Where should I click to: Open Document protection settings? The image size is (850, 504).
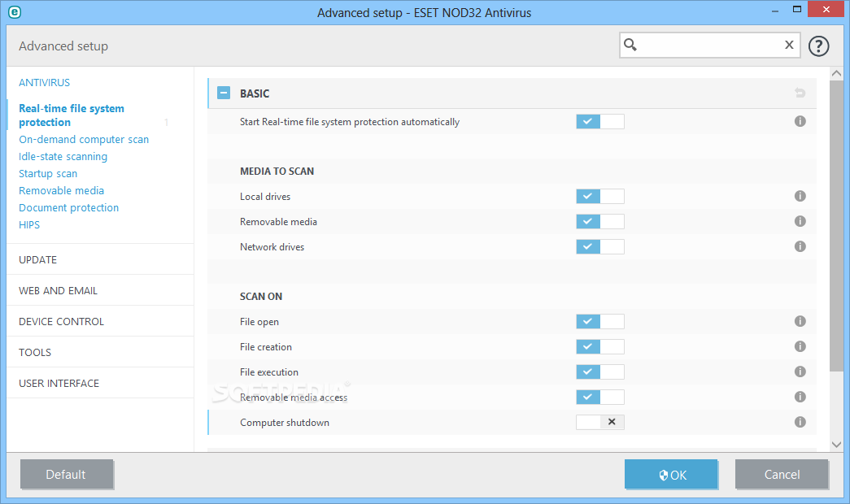(68, 207)
